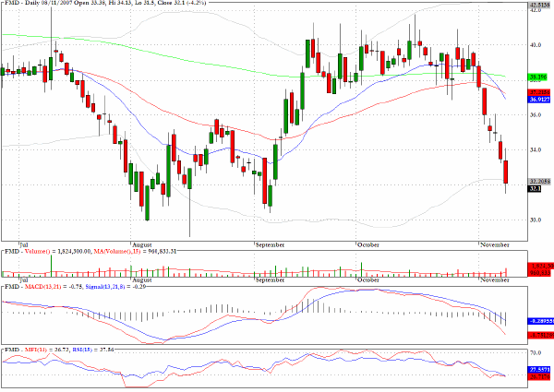Click September label under the volume panel
Viewport: 554px width, 392px height.
(270, 279)
